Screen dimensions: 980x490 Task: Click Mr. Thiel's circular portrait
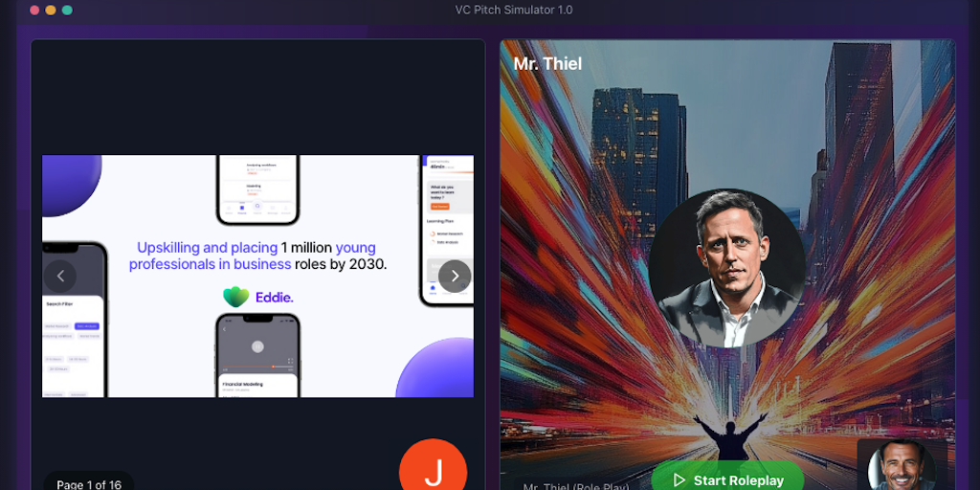click(x=727, y=268)
